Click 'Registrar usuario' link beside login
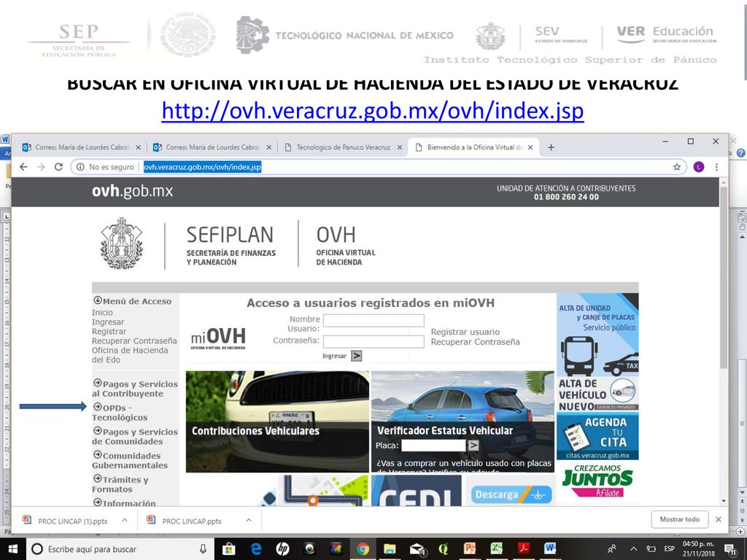 pyautogui.click(x=465, y=332)
